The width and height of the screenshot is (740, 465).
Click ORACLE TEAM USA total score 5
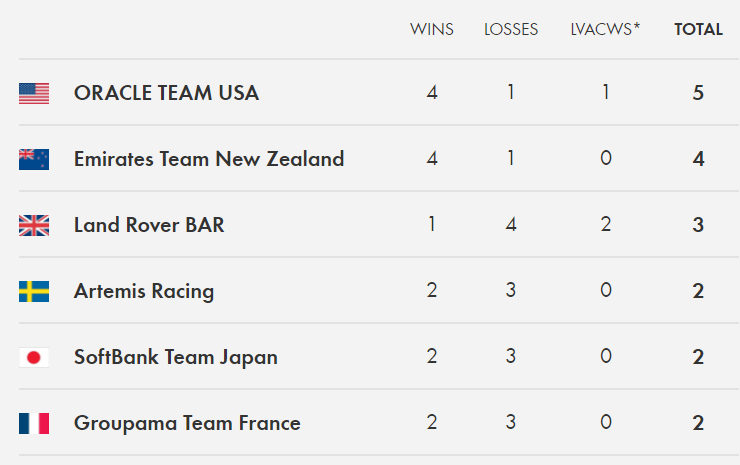pos(698,93)
